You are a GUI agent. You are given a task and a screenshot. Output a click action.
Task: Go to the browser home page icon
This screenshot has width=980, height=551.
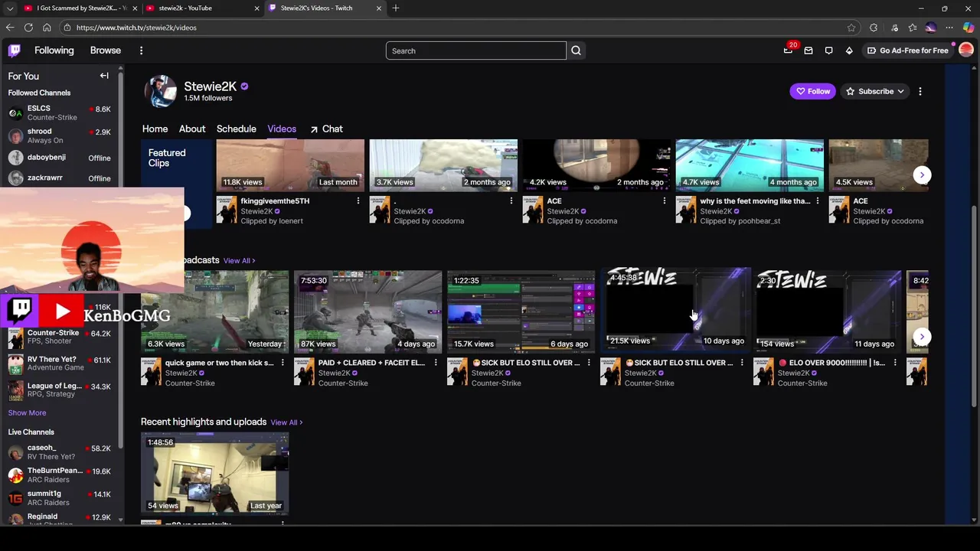point(47,28)
